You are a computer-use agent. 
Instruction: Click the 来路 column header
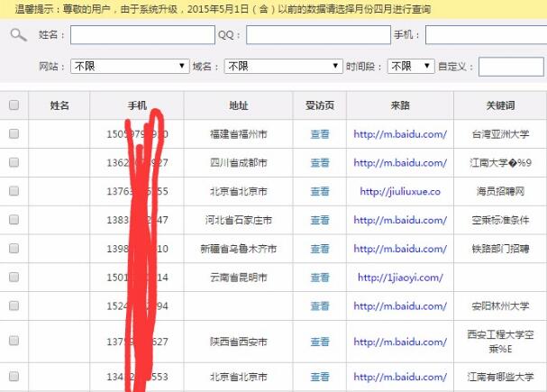(x=400, y=105)
